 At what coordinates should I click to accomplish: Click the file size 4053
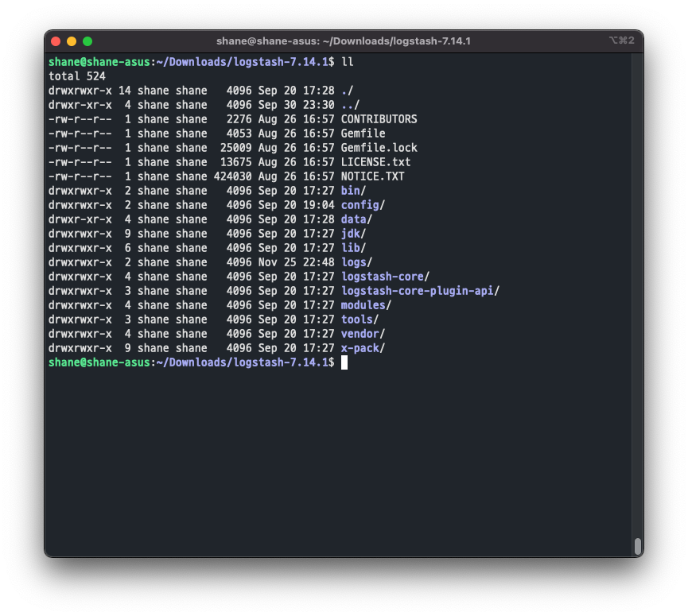click(239, 134)
